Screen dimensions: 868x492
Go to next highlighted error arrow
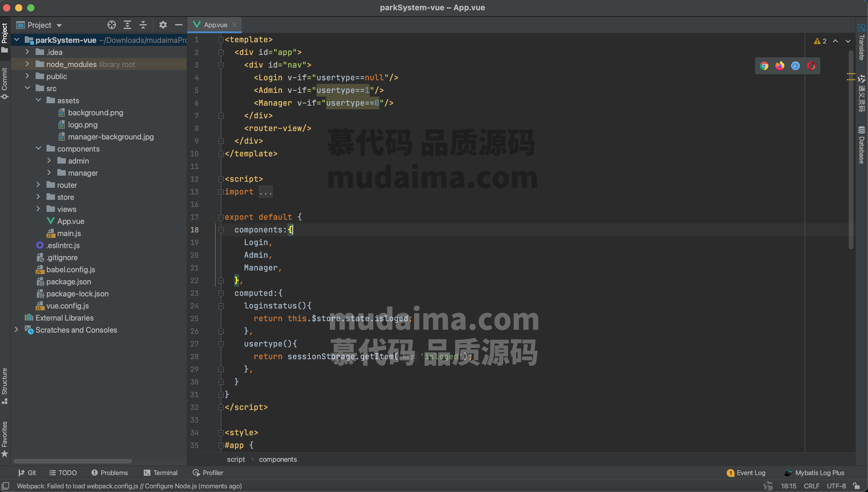(848, 41)
